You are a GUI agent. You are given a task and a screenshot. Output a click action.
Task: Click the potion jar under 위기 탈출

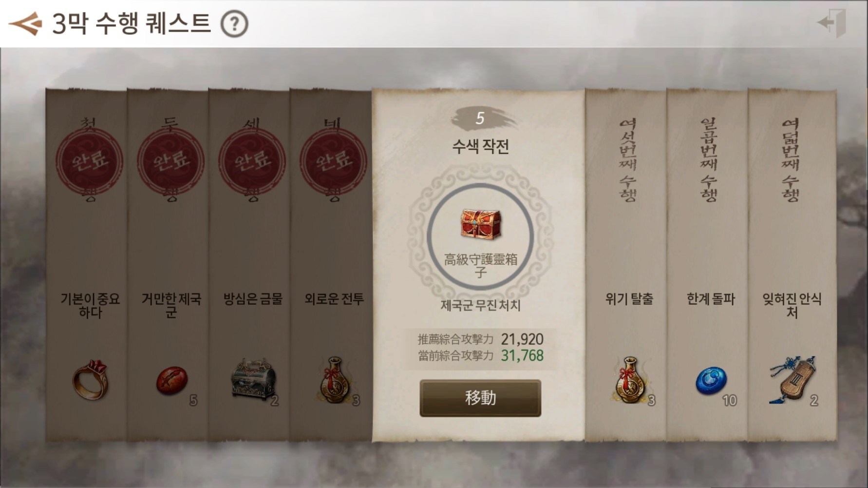[x=629, y=380]
